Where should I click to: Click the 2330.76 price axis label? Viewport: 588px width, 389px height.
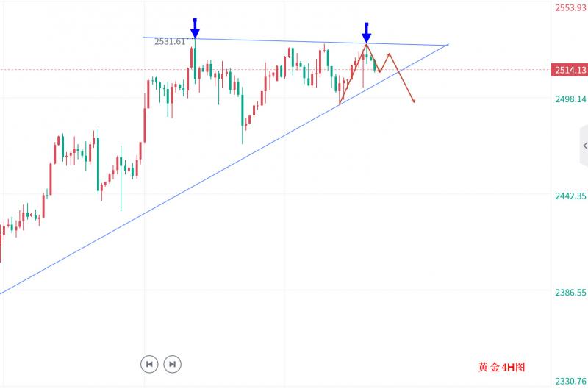tap(570, 381)
